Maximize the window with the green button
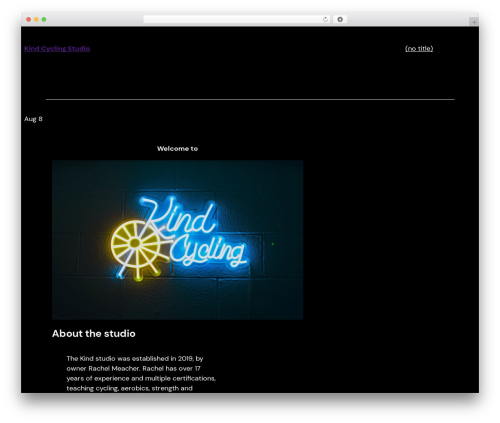The width and height of the screenshot is (500, 423). pos(44,20)
